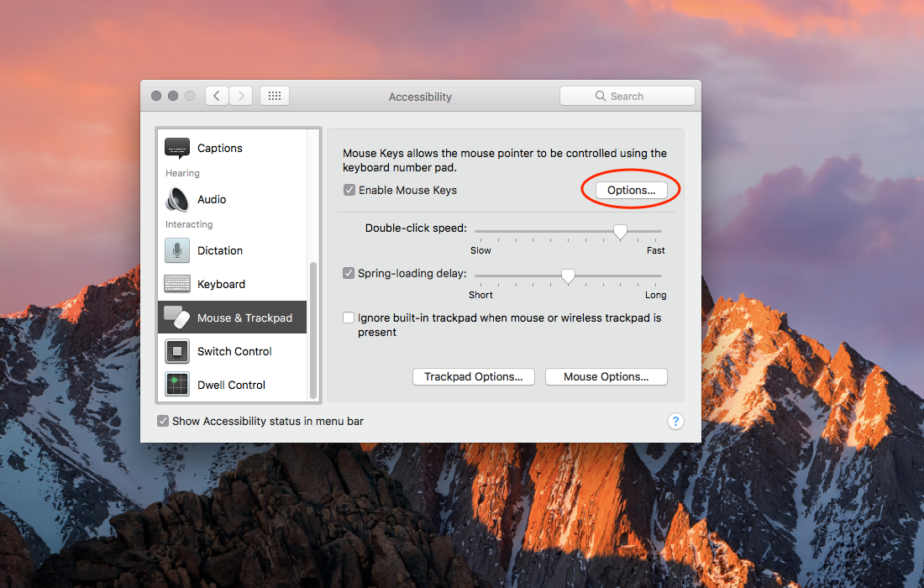Click the Captions sidebar icon
Screen dimensions: 924x588
click(176, 149)
